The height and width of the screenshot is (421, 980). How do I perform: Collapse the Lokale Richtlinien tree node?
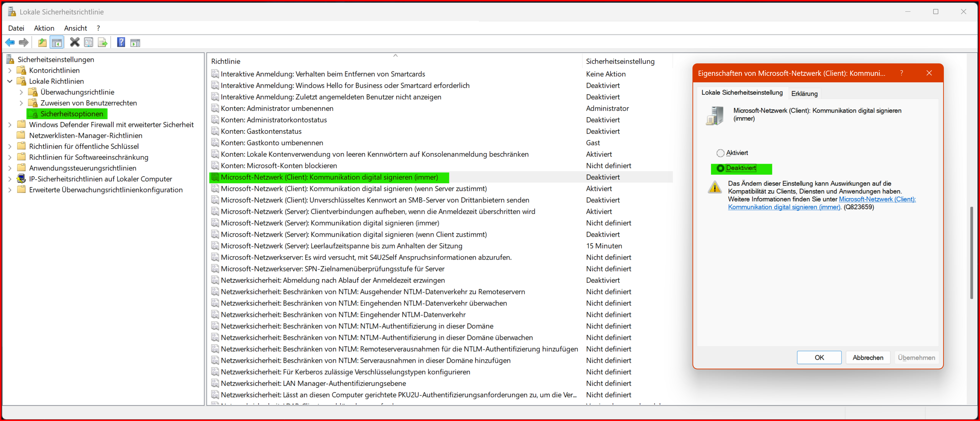tap(10, 81)
